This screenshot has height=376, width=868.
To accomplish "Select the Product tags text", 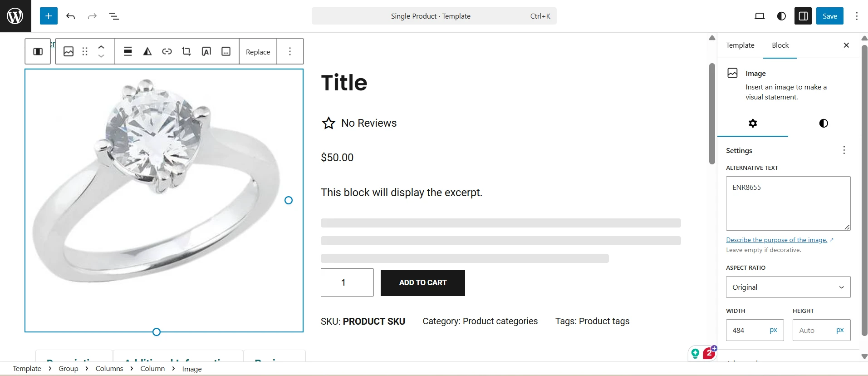I will [604, 322].
